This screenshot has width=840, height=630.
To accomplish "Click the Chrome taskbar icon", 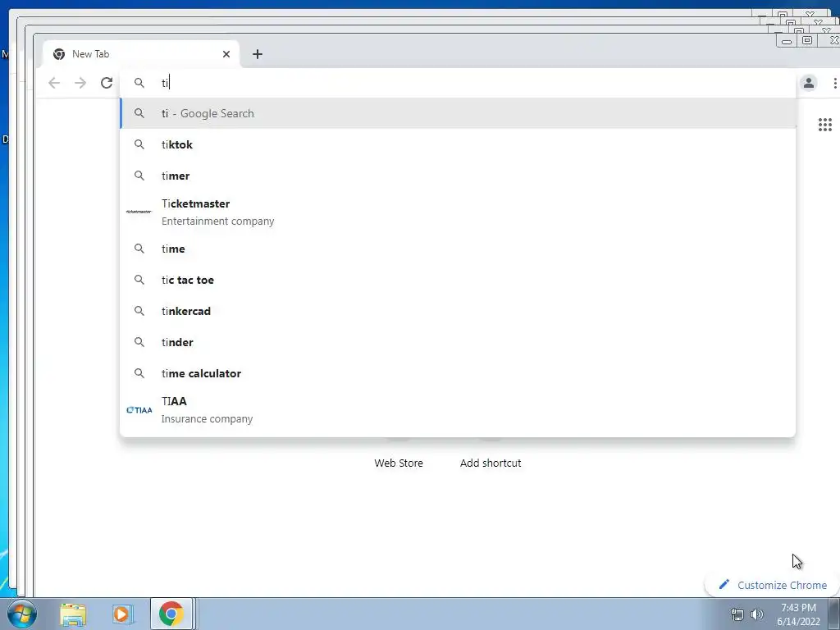I will tap(171, 614).
